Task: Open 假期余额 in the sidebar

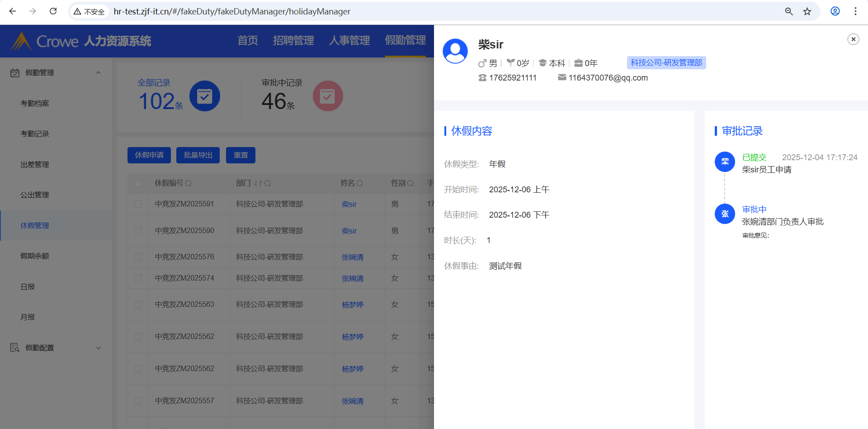Action: (x=35, y=256)
